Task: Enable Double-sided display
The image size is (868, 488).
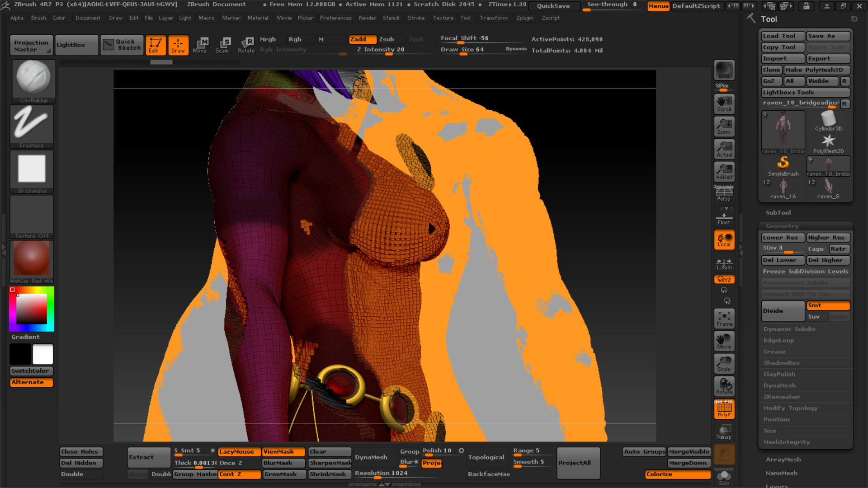Action: [x=80, y=474]
